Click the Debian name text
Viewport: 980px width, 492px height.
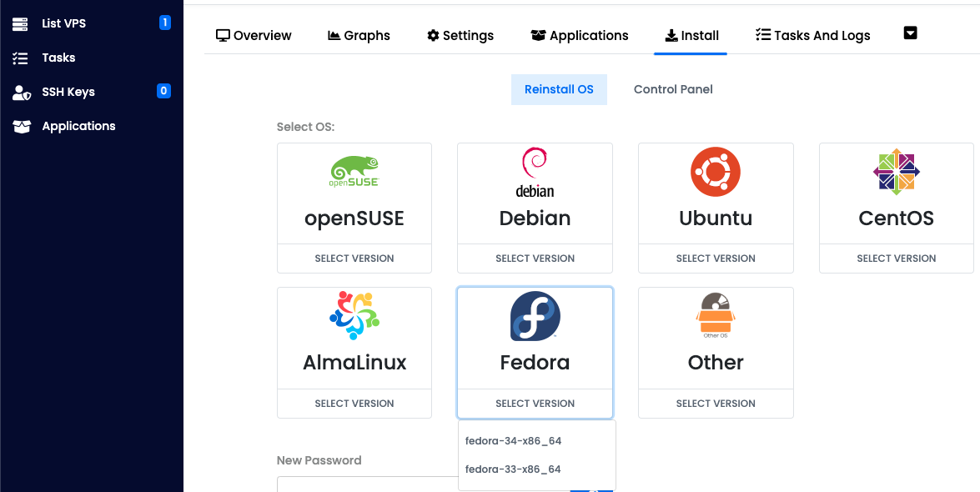point(535,218)
